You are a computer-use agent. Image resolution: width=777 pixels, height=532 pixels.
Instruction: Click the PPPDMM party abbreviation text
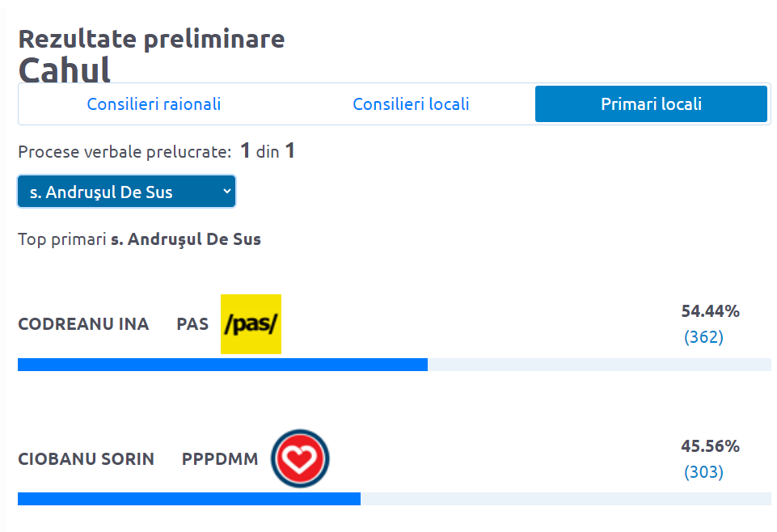[x=220, y=459]
